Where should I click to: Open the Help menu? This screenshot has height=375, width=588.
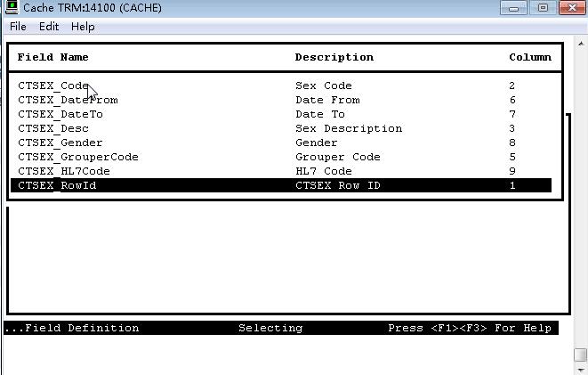tap(83, 27)
